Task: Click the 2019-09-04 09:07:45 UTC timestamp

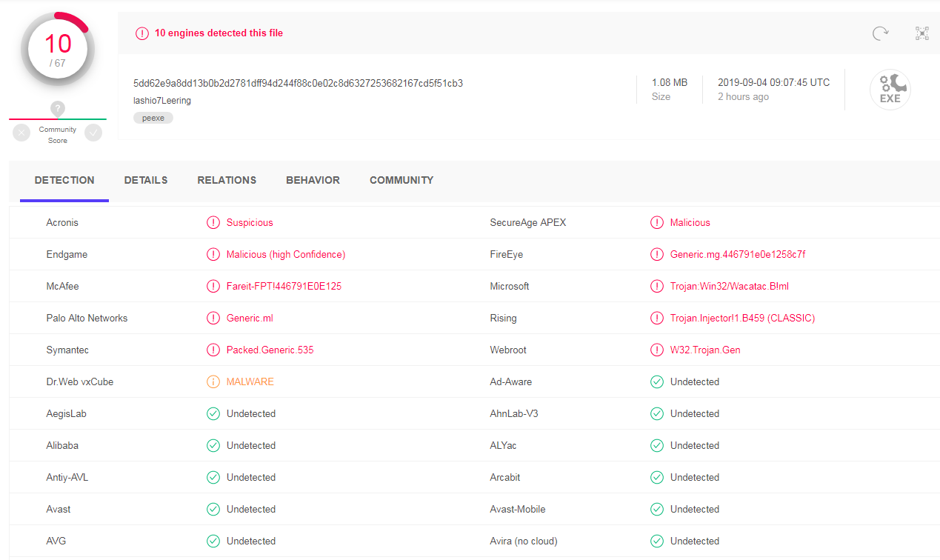Action: (773, 82)
